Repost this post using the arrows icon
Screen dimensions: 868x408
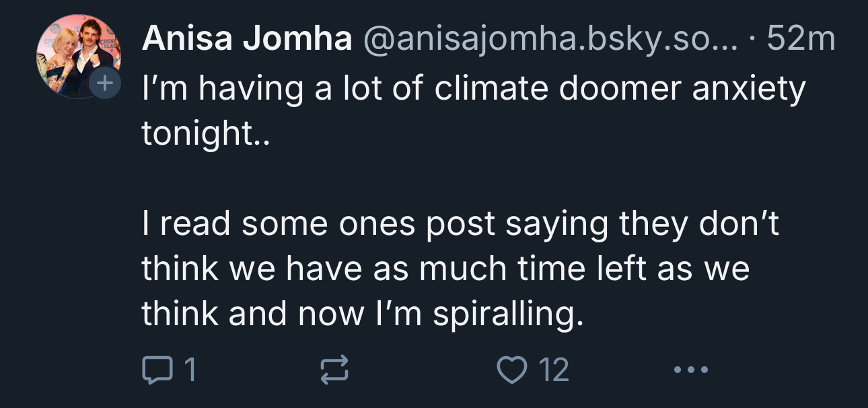pyautogui.click(x=334, y=370)
